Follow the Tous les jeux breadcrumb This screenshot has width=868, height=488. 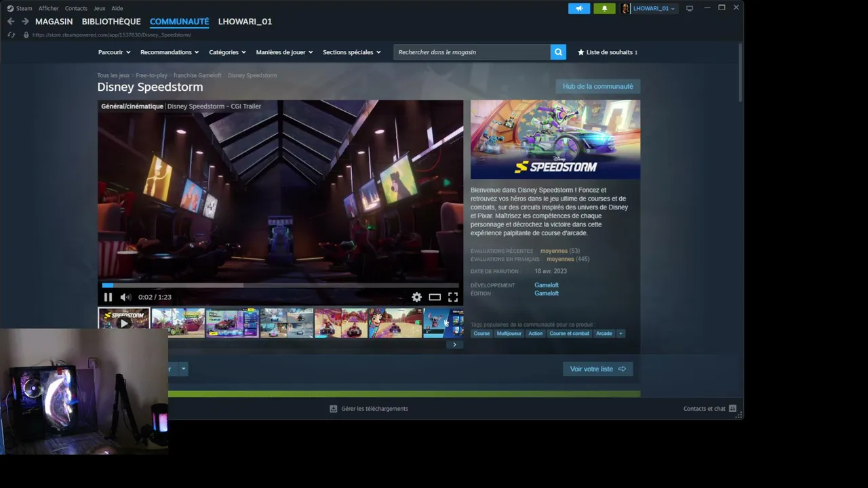coord(113,75)
